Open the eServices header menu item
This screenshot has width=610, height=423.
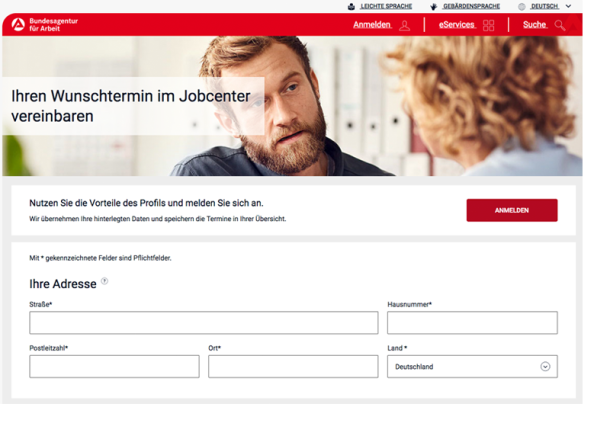coord(457,25)
